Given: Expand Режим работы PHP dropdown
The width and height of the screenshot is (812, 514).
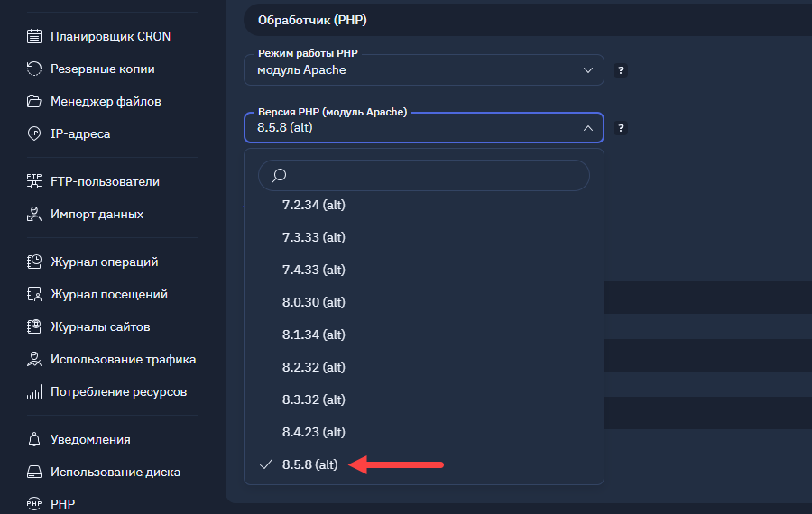Looking at the screenshot, I should 424,69.
